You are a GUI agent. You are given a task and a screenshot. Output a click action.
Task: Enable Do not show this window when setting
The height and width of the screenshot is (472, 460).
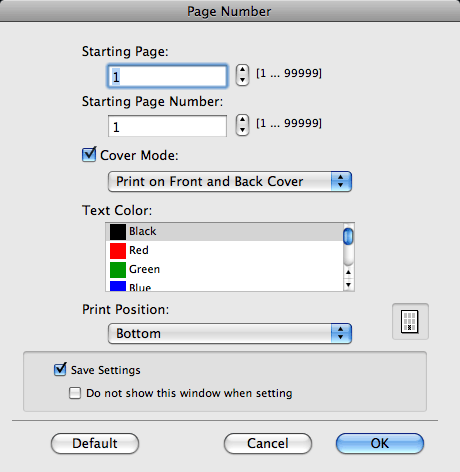pos(75,393)
